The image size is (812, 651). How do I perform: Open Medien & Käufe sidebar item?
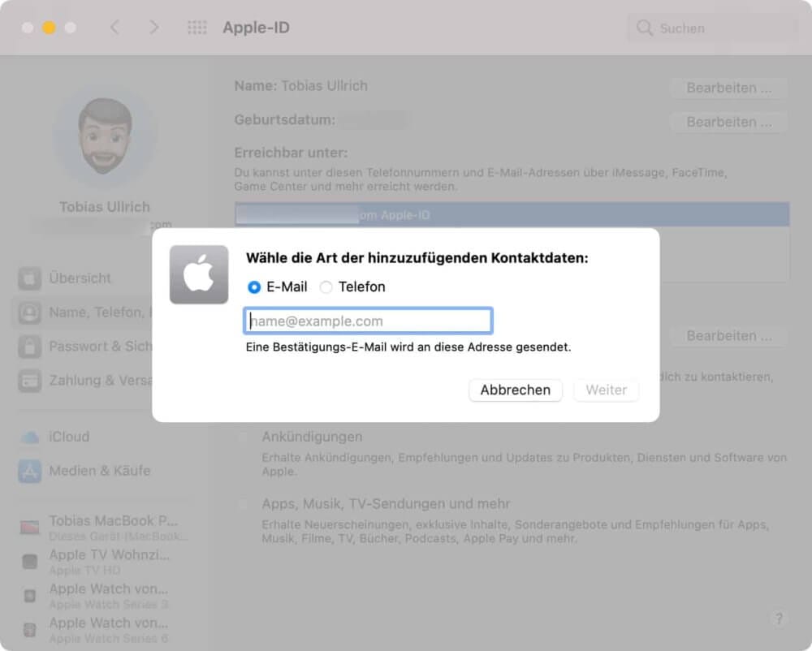[x=104, y=471]
